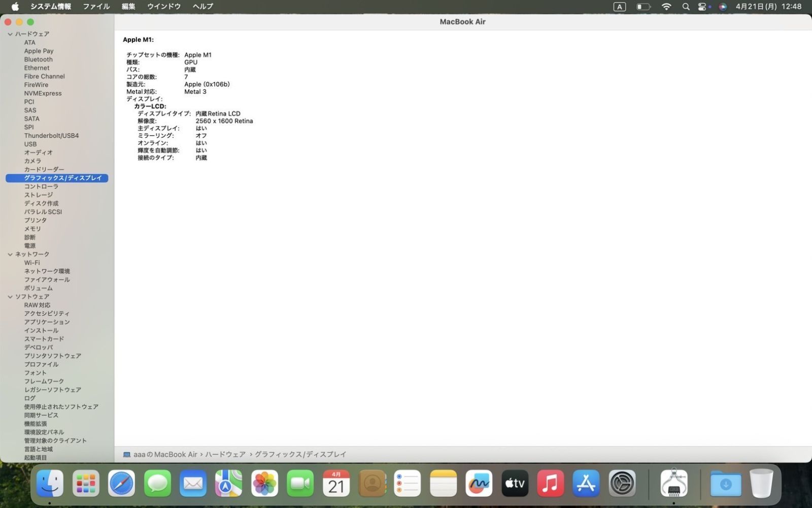Click ハードウェア in the breadcrumb path

[226, 454]
